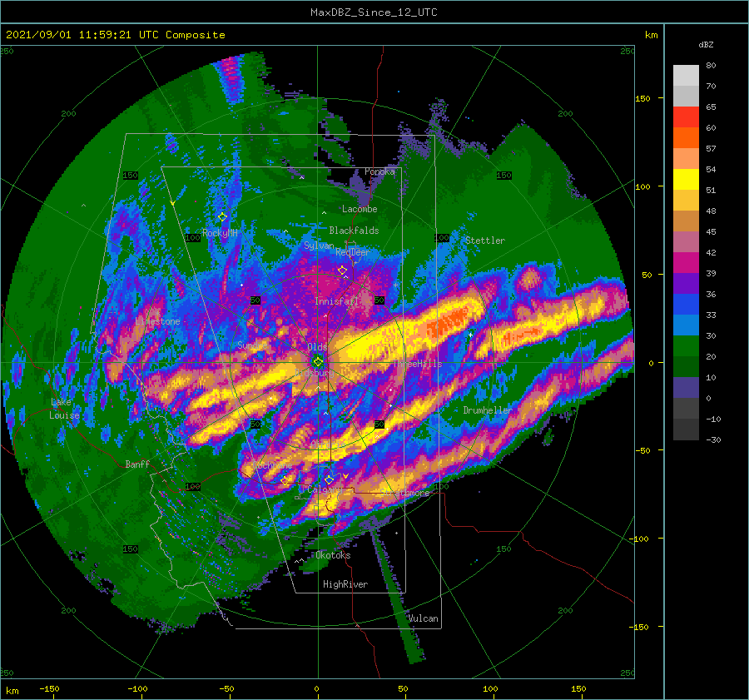
Task: Select the bright yellow 51–54 dBZ legend swatch
Action: pos(686,180)
